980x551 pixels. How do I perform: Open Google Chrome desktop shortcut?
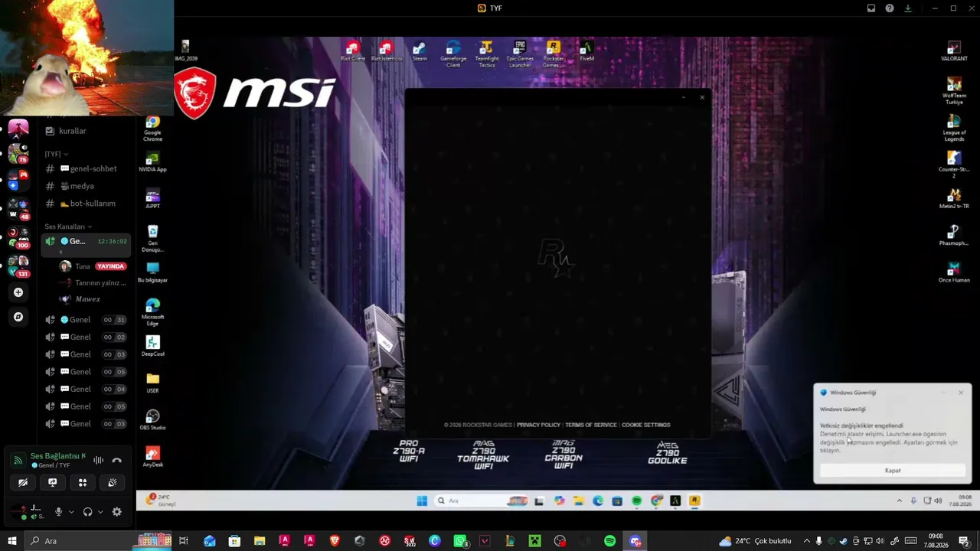pyautogui.click(x=152, y=129)
